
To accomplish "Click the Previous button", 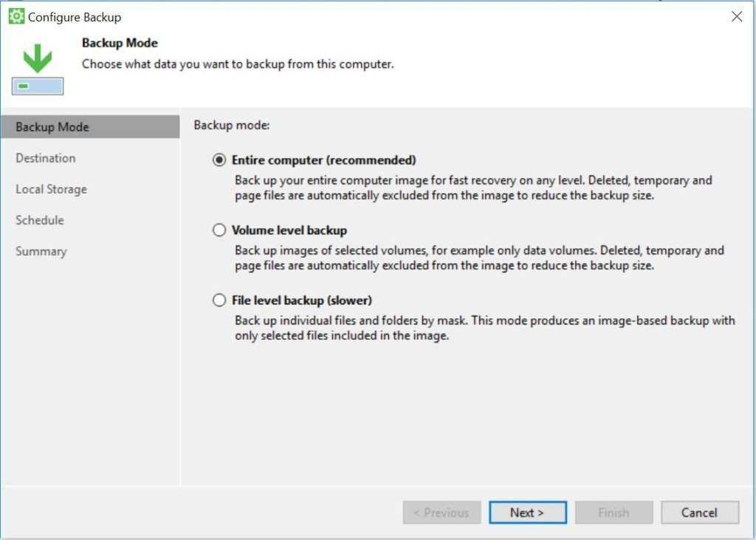I will [441, 513].
